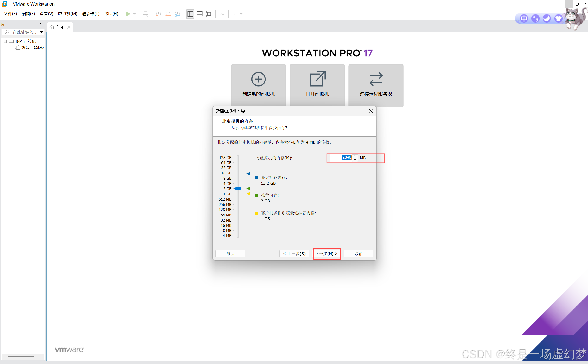Toggle the library sidebar view icon
Viewport: 588px width, 364px height.
[x=190, y=14]
